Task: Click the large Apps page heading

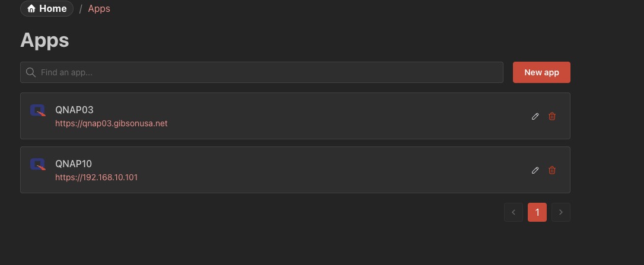Action: coord(44,40)
